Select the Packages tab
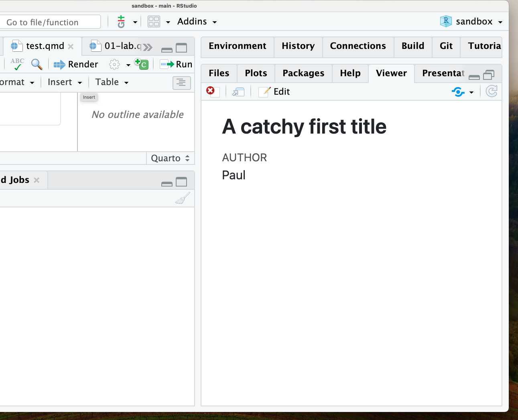 (x=303, y=73)
